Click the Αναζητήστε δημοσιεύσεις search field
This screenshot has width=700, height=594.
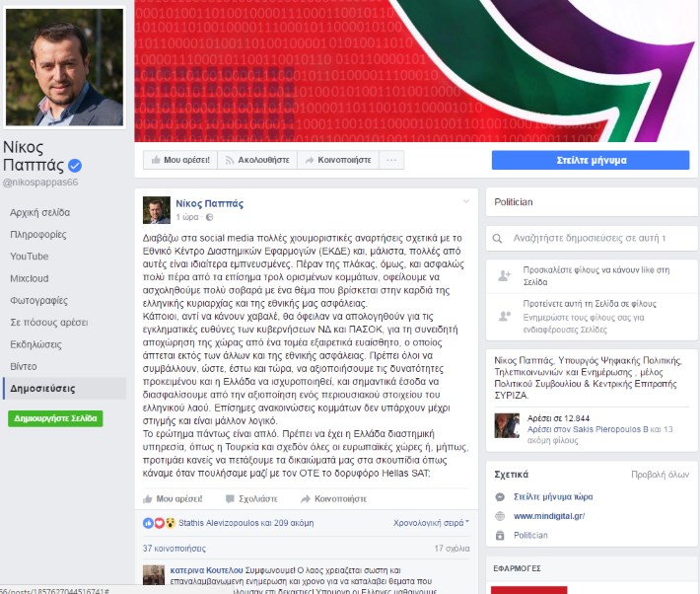pos(592,238)
